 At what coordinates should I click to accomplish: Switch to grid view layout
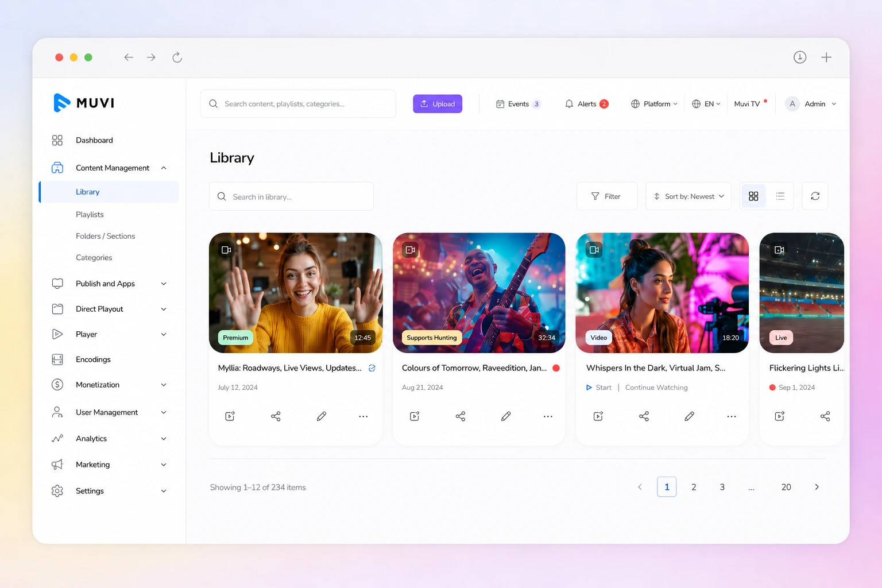click(x=753, y=196)
